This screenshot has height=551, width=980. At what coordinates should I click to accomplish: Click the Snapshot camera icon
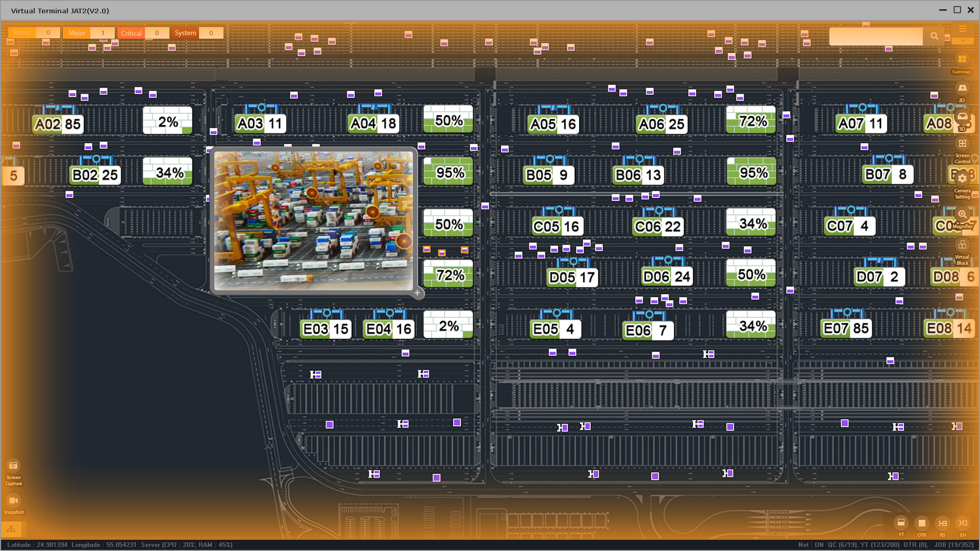pyautogui.click(x=13, y=500)
